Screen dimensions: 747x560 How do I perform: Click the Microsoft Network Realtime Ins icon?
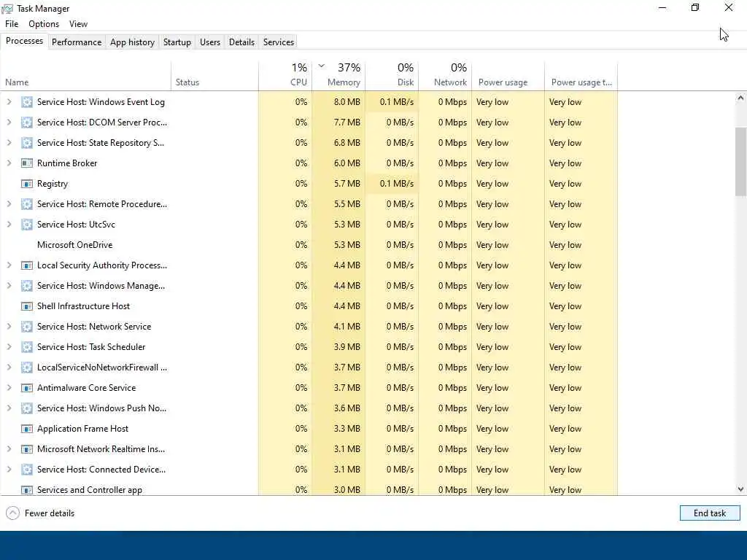tap(27, 449)
